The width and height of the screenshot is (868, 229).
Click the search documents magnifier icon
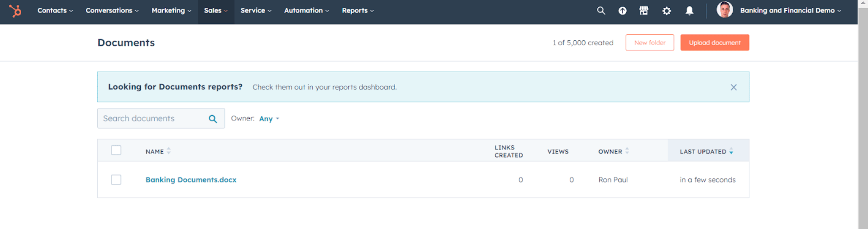pyautogui.click(x=213, y=119)
